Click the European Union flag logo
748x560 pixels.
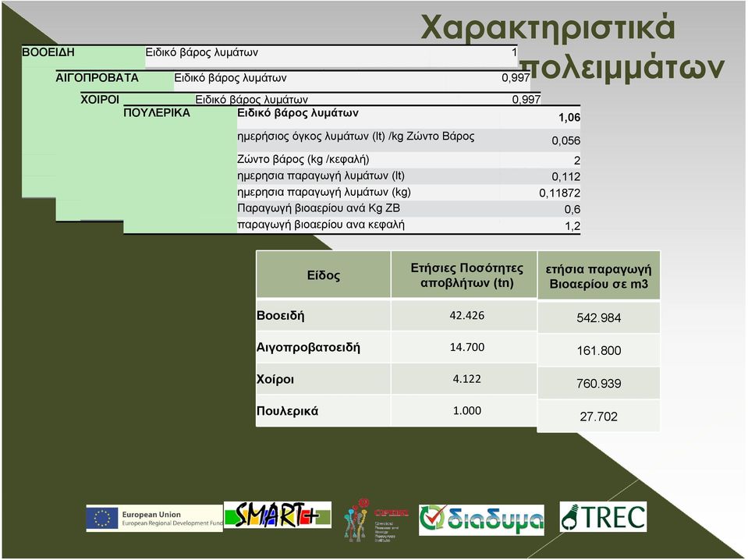[102, 518]
